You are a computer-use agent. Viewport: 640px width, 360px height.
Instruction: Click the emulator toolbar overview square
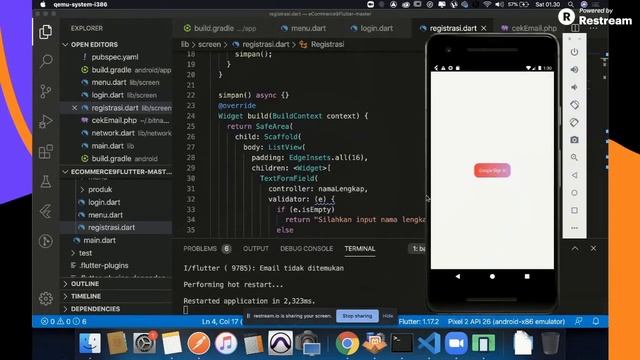pos(574,210)
